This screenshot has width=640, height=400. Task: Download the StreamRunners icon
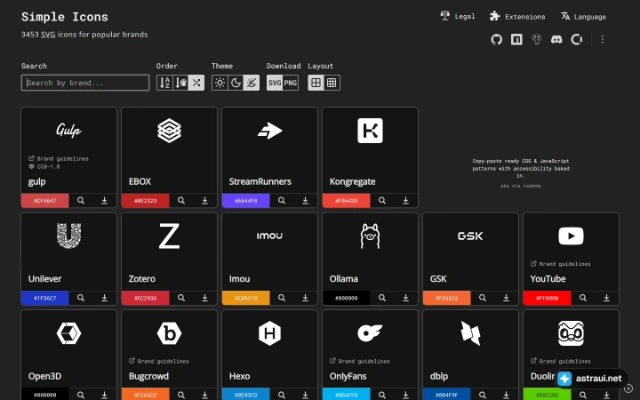tap(305, 200)
